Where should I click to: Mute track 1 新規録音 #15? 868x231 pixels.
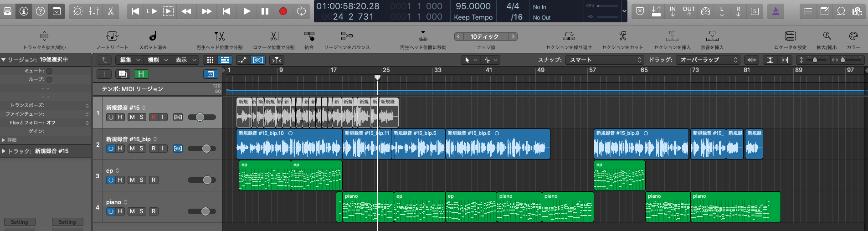132,117
